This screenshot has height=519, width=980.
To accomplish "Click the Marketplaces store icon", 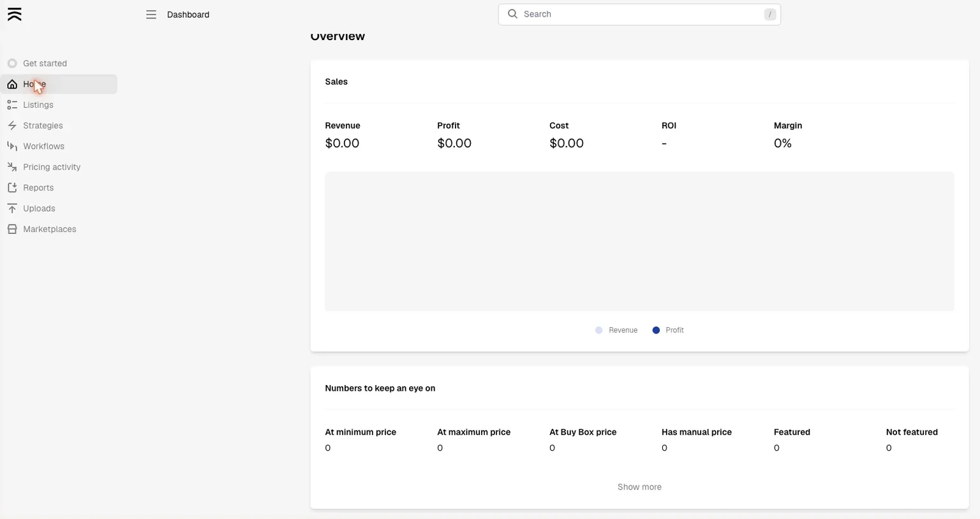I will (12, 229).
